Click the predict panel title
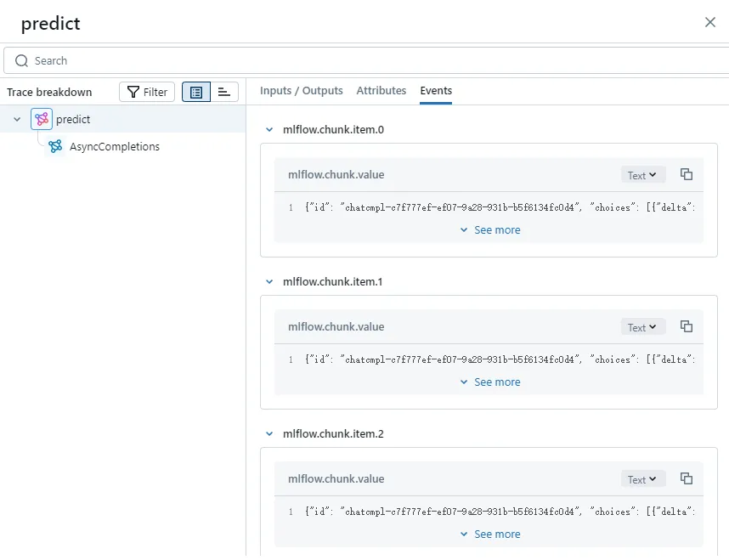Image resolution: width=729 pixels, height=560 pixels. click(51, 24)
